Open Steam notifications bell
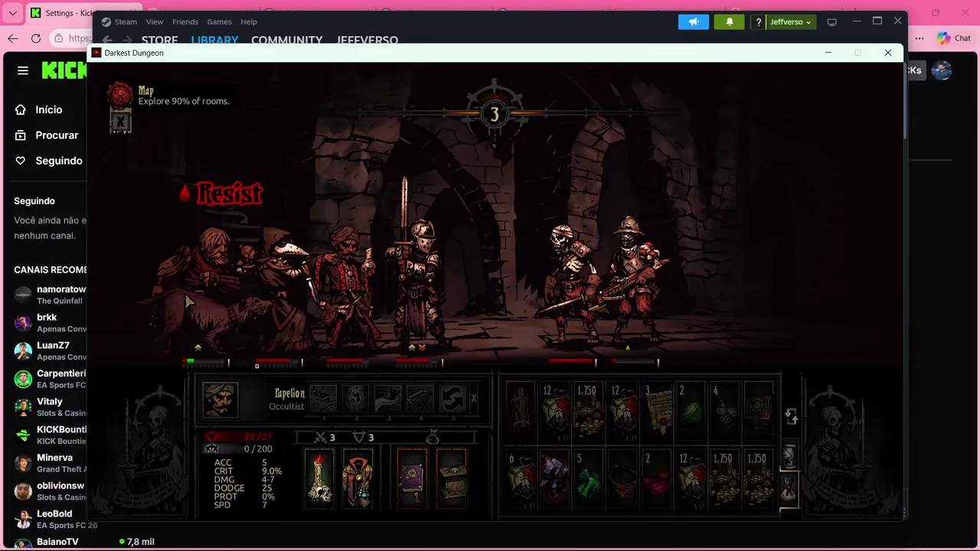This screenshot has height=551, width=980. coord(730,21)
